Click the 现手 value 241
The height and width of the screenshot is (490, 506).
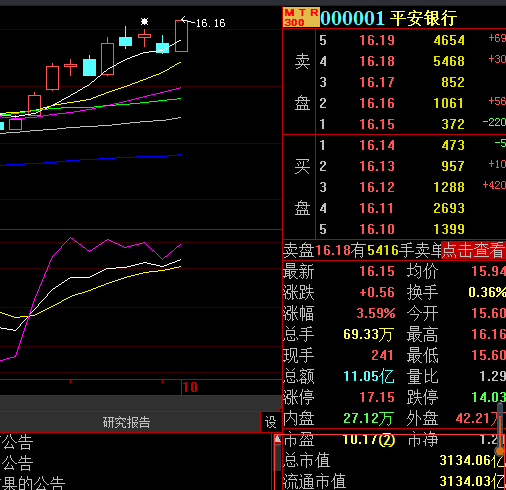click(382, 355)
